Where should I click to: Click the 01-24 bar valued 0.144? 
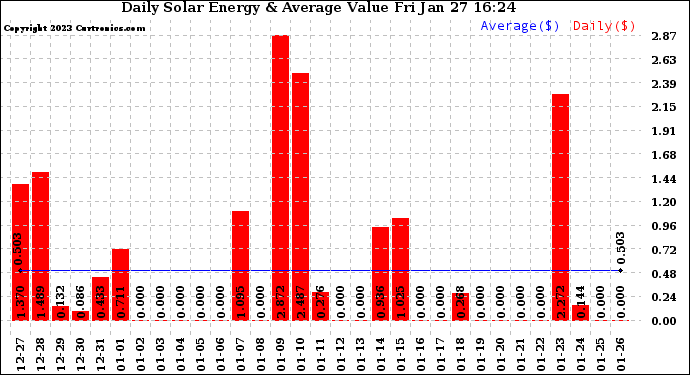pos(580,313)
